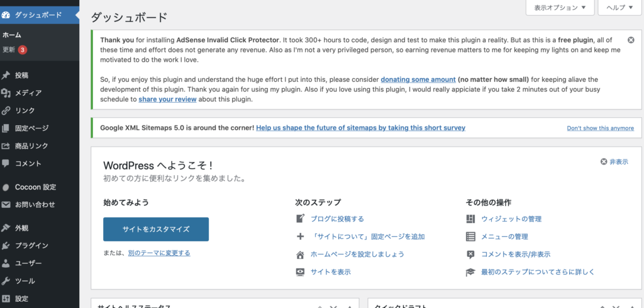
Task: Click the edit icon beside ブログに投稿する
Action: pos(300,219)
